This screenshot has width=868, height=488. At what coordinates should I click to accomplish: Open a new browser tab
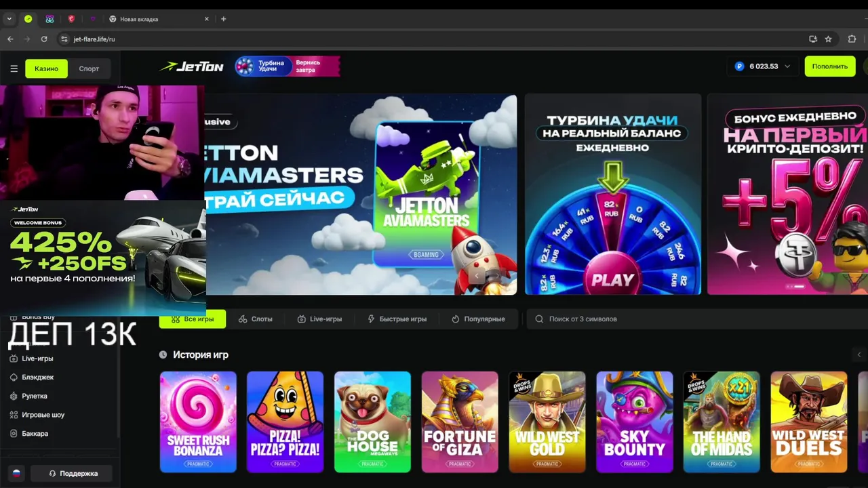(224, 19)
